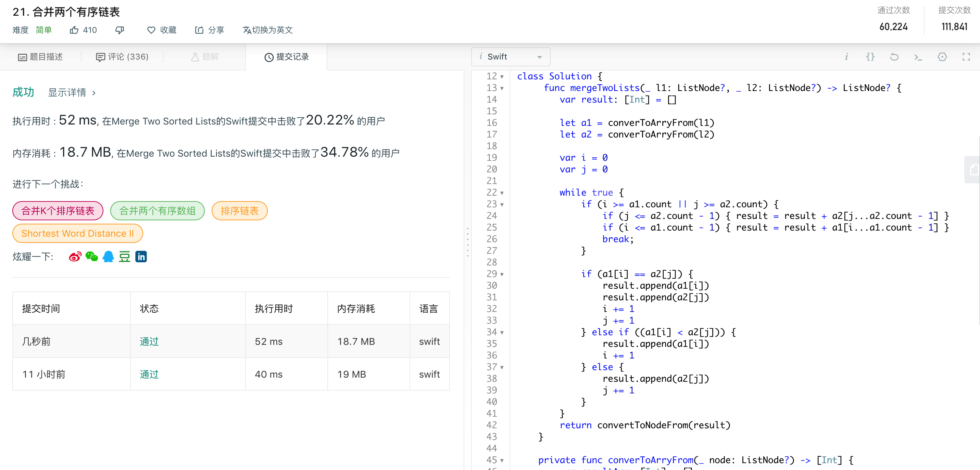
Task: Click the 语言 column header
Action: coord(429,309)
